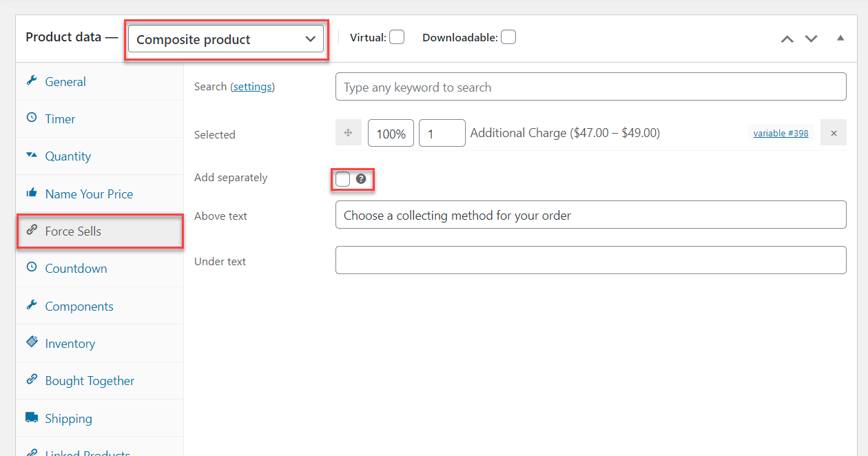Click the Quantity sorting icon
Viewport: 868px width, 456px height.
(32, 156)
